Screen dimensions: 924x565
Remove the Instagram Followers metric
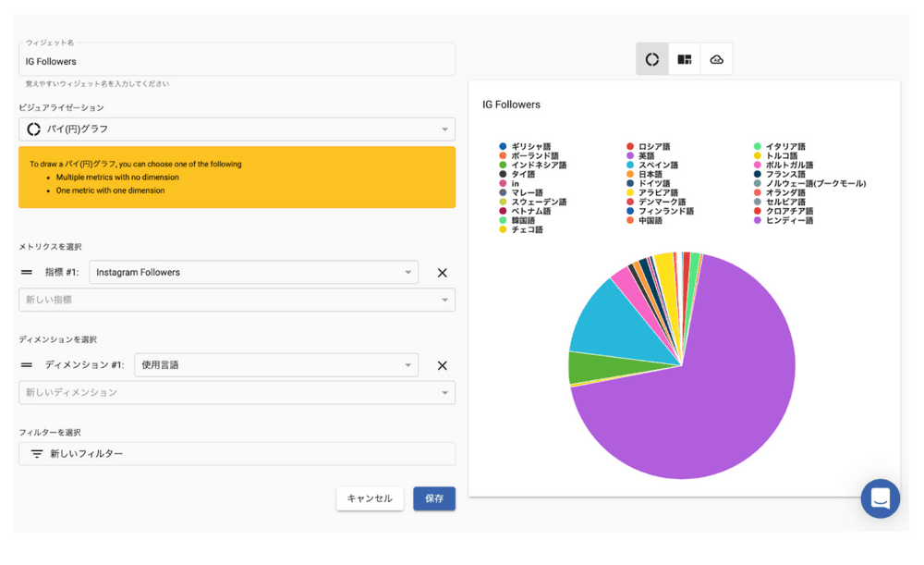[442, 273]
